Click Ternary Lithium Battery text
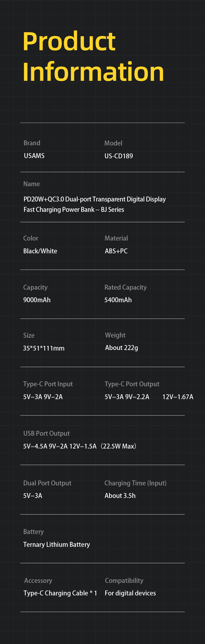Viewport: 205px width, 644px height. tap(57, 545)
